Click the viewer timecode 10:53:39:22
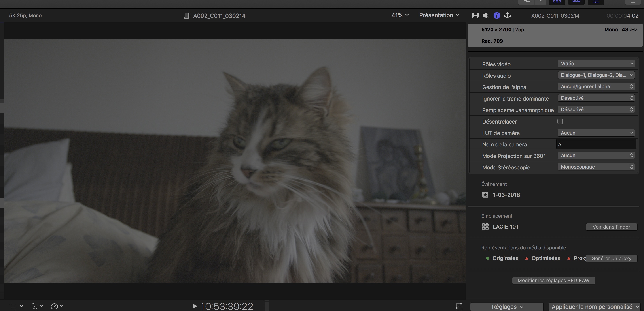This screenshot has width=644, height=311. coord(227,306)
